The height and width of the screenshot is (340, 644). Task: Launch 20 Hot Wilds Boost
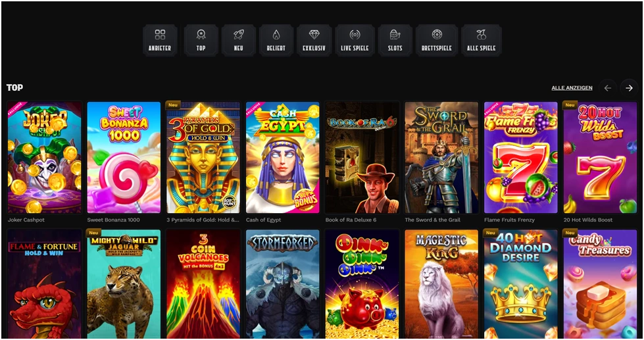tap(600, 158)
